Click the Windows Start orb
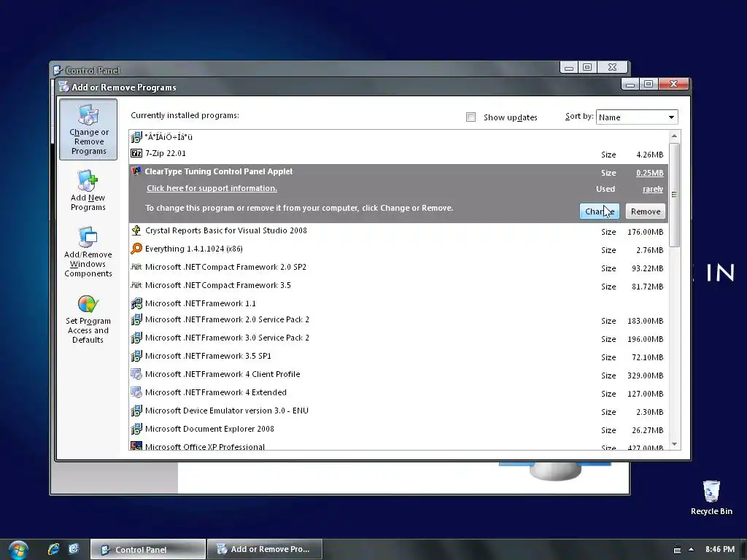Screen dimensions: 747x560 (x=18, y=550)
